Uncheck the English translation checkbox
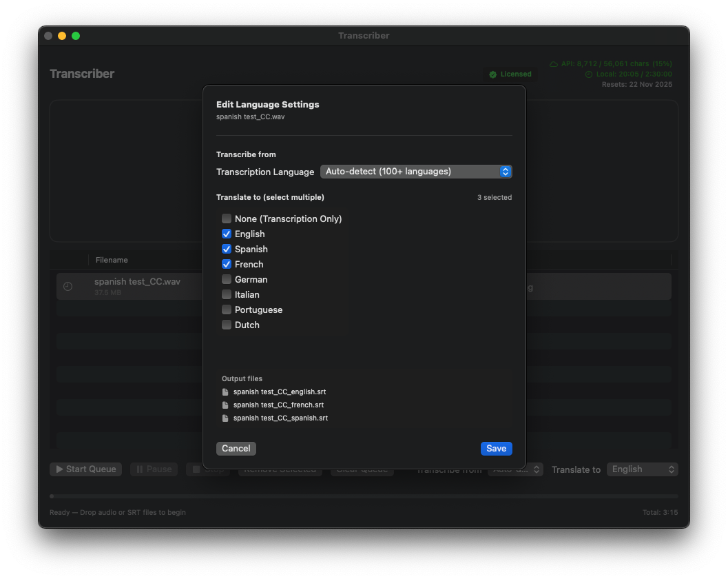Screen dimensions: 728x579 (227, 234)
